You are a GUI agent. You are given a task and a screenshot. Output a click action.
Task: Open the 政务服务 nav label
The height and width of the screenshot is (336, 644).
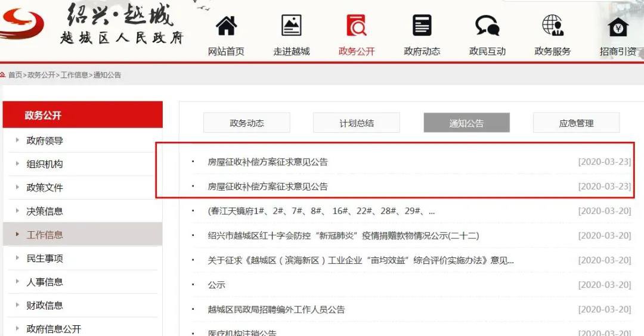click(552, 51)
